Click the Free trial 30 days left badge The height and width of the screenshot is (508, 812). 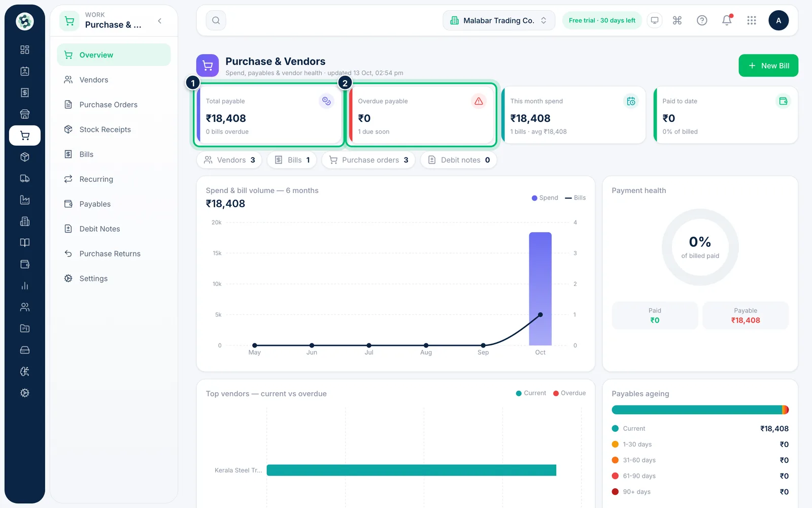click(602, 20)
